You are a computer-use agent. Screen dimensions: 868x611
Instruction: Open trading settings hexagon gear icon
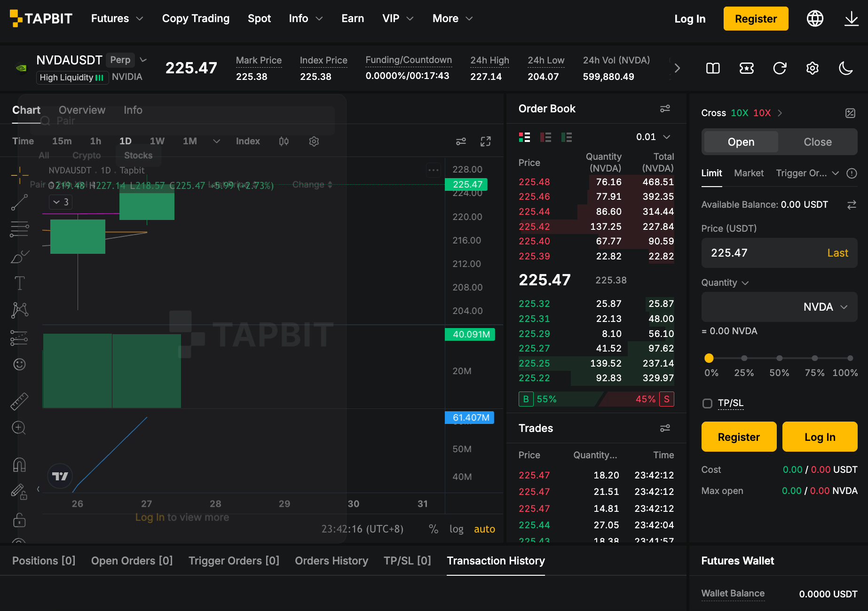813,68
